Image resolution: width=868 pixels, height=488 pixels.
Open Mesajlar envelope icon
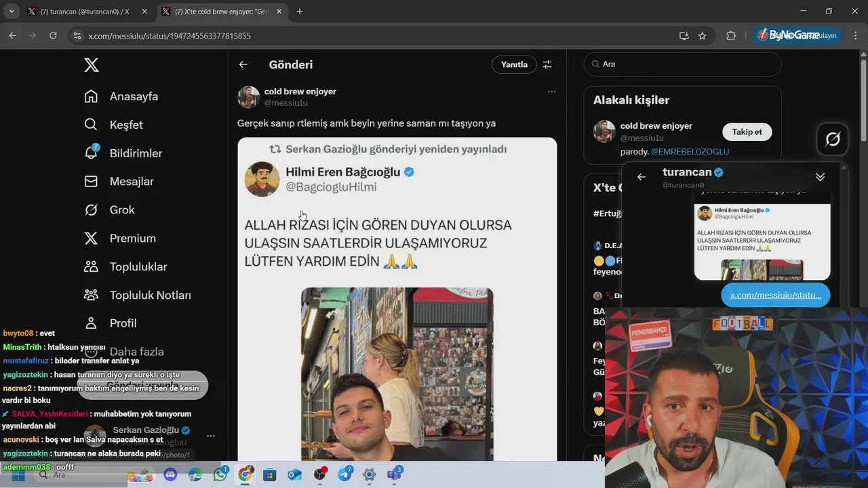coord(91,182)
